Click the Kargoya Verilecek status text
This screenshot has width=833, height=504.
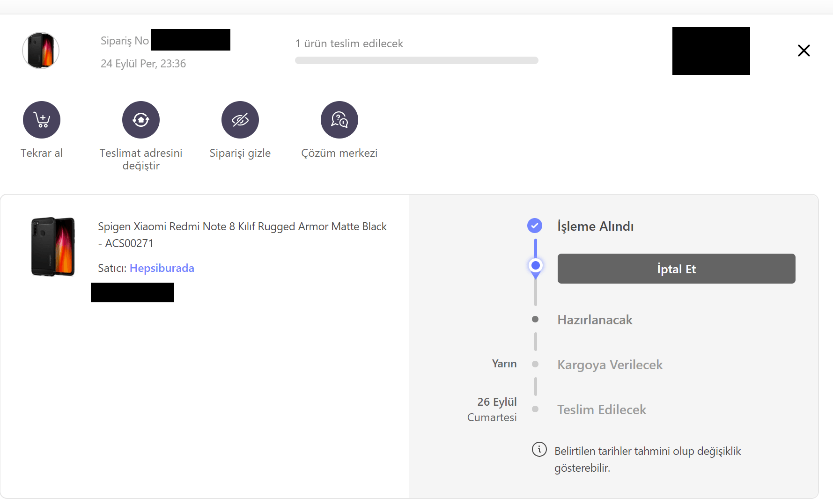610,365
